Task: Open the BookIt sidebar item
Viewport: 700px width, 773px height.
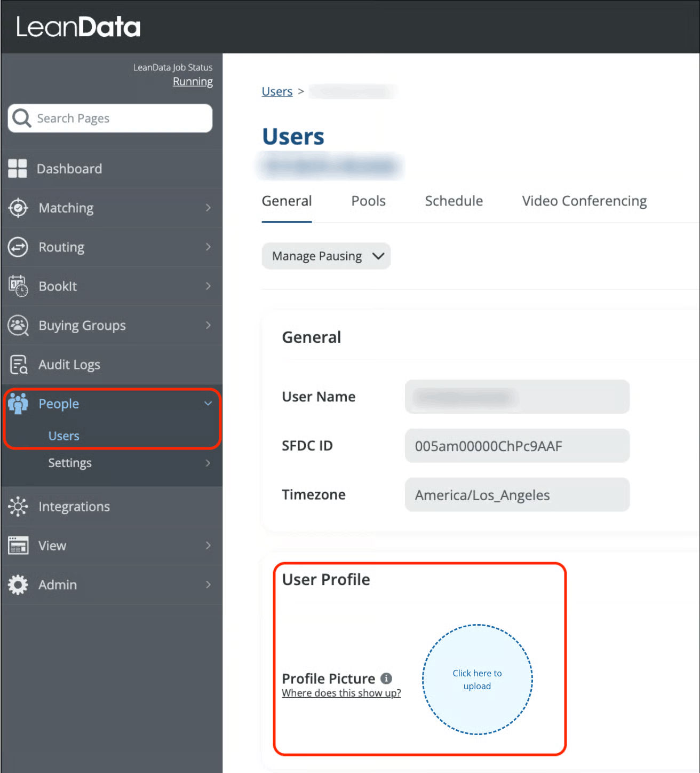Action: pos(112,286)
